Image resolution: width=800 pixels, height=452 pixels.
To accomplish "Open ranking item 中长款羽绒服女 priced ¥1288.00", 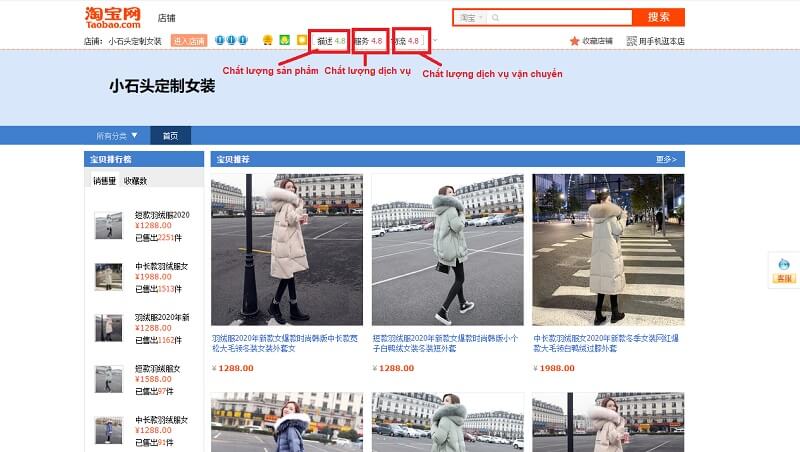I will tap(162, 419).
